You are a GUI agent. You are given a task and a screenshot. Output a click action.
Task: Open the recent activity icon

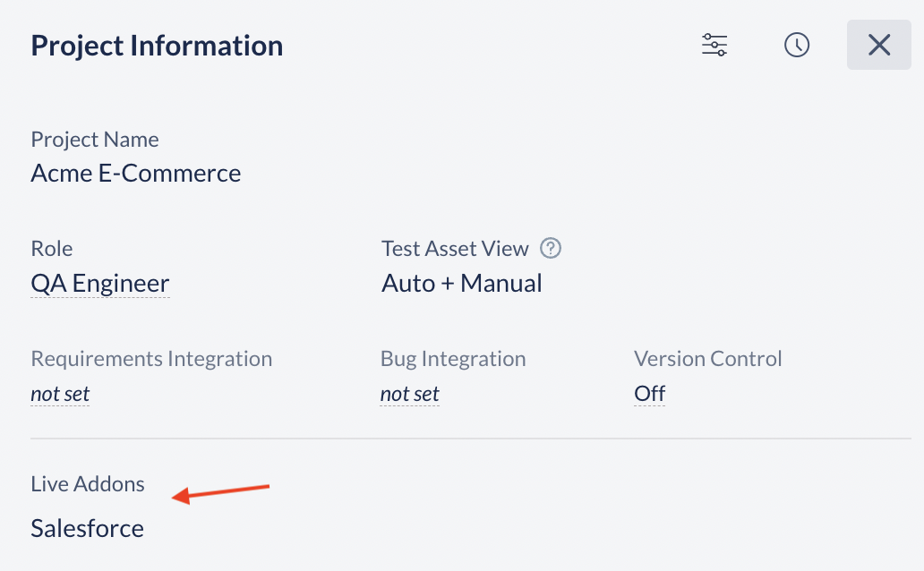pos(796,45)
